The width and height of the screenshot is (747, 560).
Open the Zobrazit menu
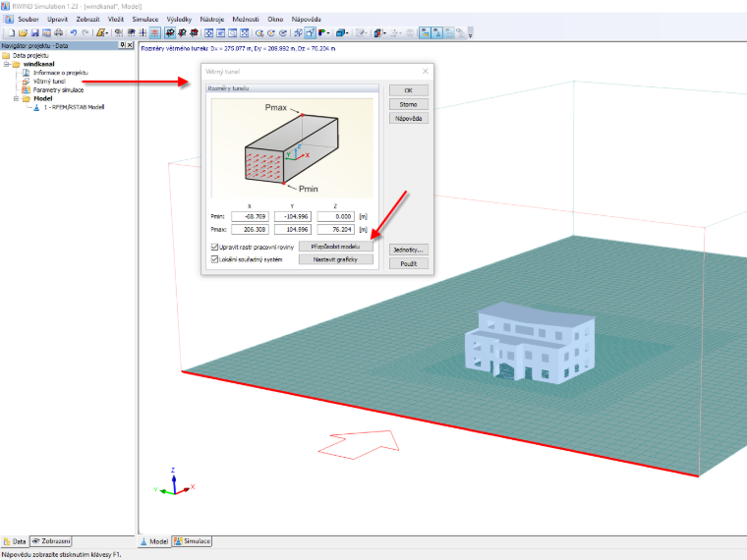click(87, 19)
